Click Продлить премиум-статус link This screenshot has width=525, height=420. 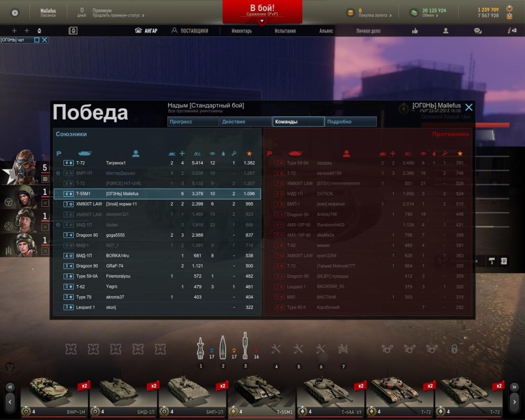(118, 15)
